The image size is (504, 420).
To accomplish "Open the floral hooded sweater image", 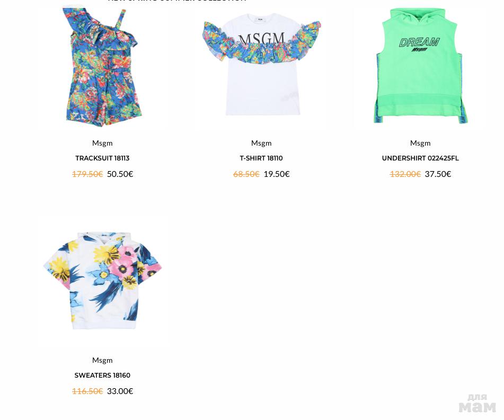I will [x=102, y=280].
